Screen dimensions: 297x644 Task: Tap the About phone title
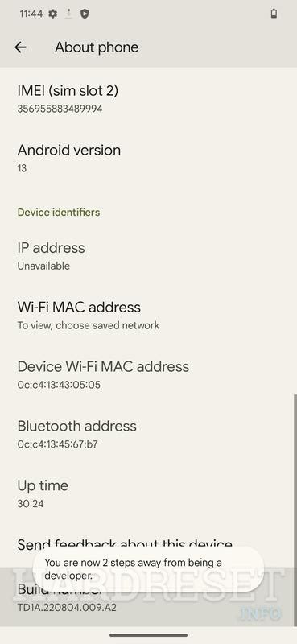click(97, 47)
